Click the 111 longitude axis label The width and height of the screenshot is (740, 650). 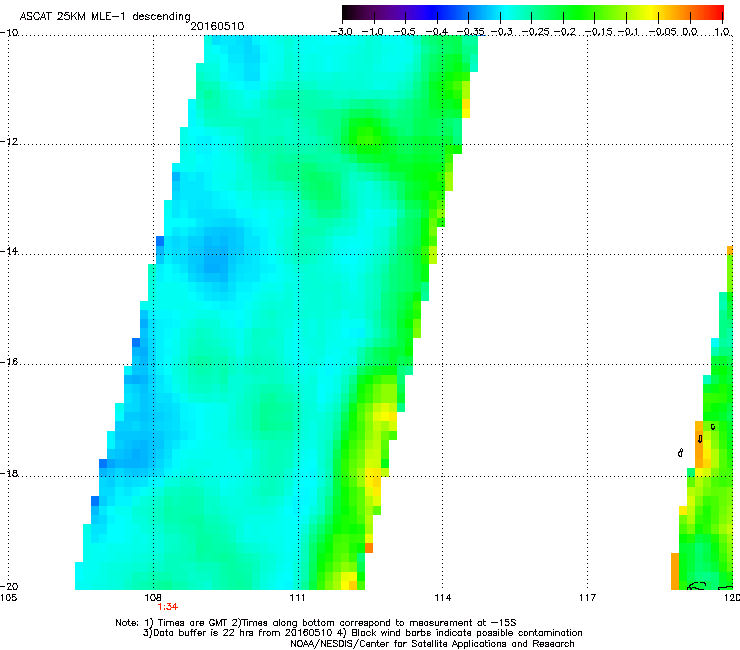[x=298, y=598]
